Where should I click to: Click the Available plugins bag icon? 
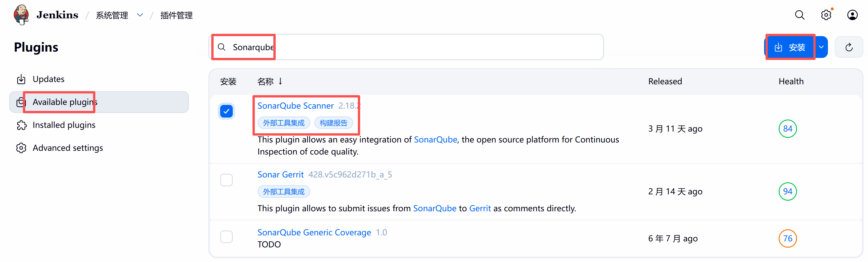click(x=21, y=102)
